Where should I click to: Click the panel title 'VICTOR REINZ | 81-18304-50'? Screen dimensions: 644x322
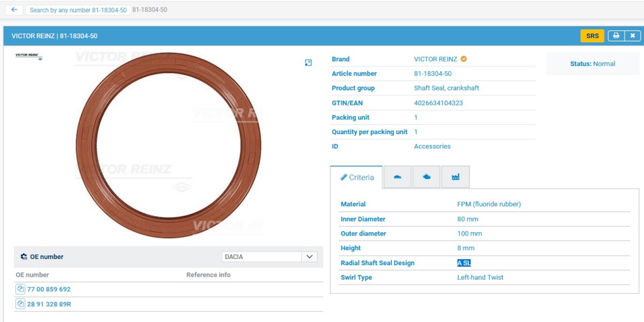[x=54, y=36]
